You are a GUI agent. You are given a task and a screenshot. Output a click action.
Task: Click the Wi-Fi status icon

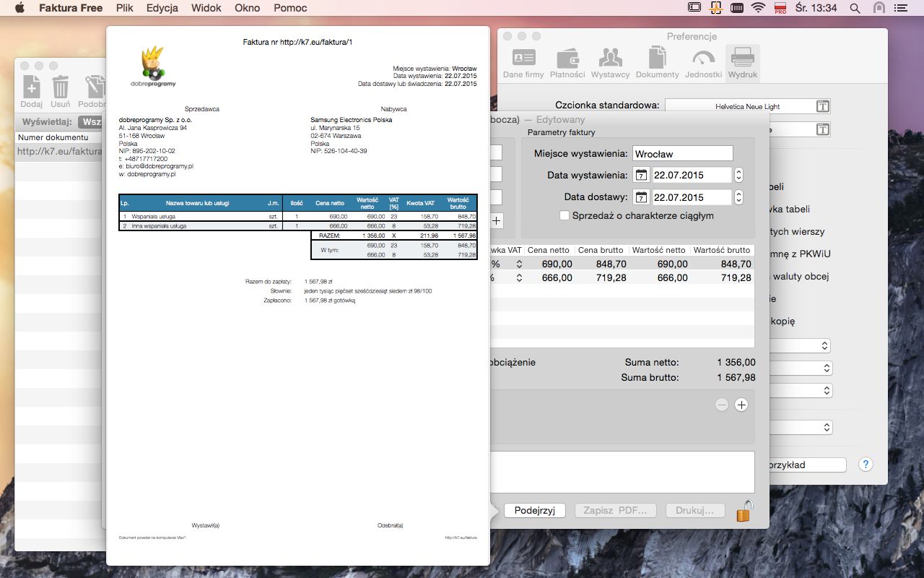pos(758,8)
